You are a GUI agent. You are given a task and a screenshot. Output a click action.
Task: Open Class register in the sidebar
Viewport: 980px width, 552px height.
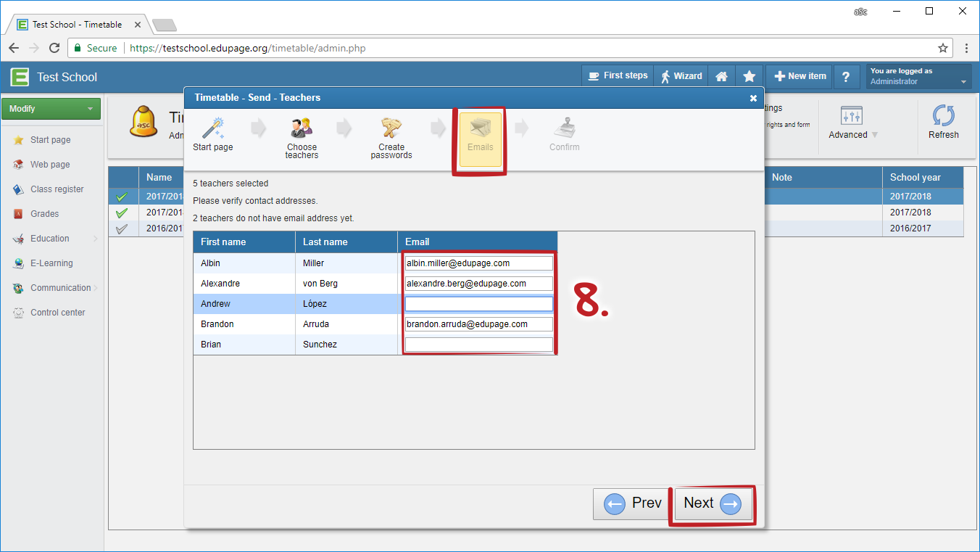coord(57,189)
